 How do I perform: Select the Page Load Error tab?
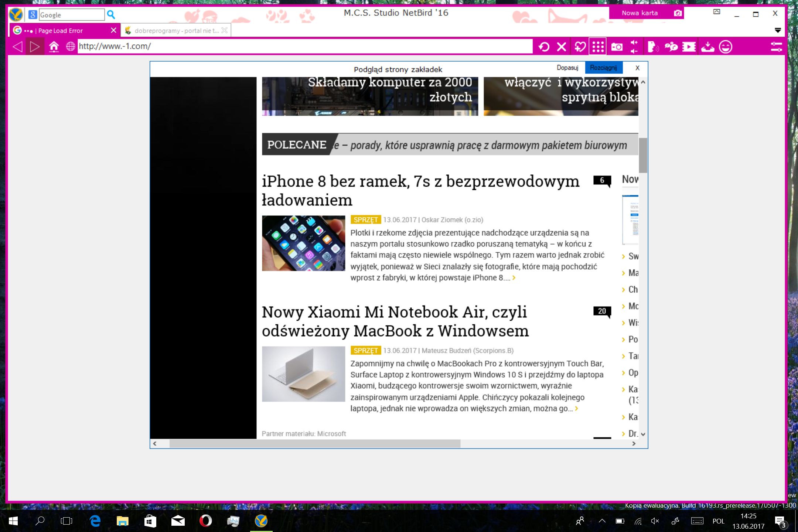tap(61, 30)
